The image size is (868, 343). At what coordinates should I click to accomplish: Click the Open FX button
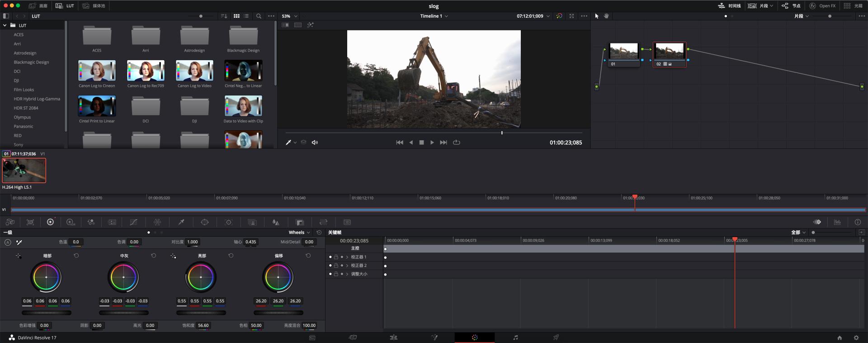822,6
